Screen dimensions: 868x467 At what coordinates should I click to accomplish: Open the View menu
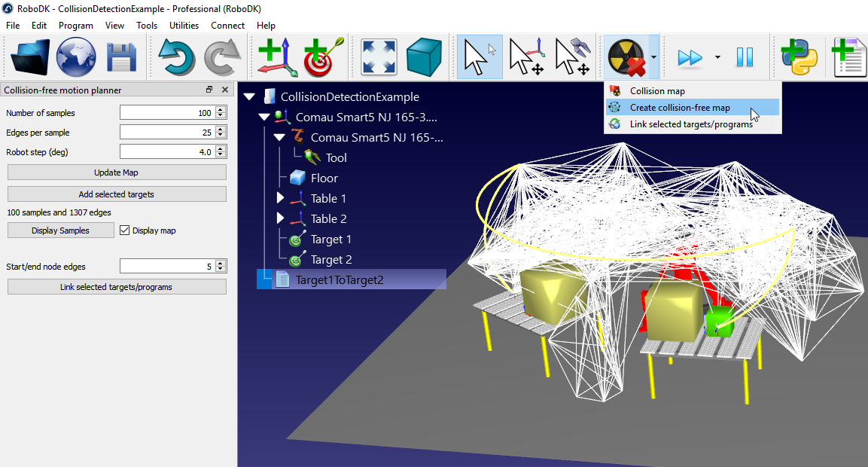pos(114,26)
